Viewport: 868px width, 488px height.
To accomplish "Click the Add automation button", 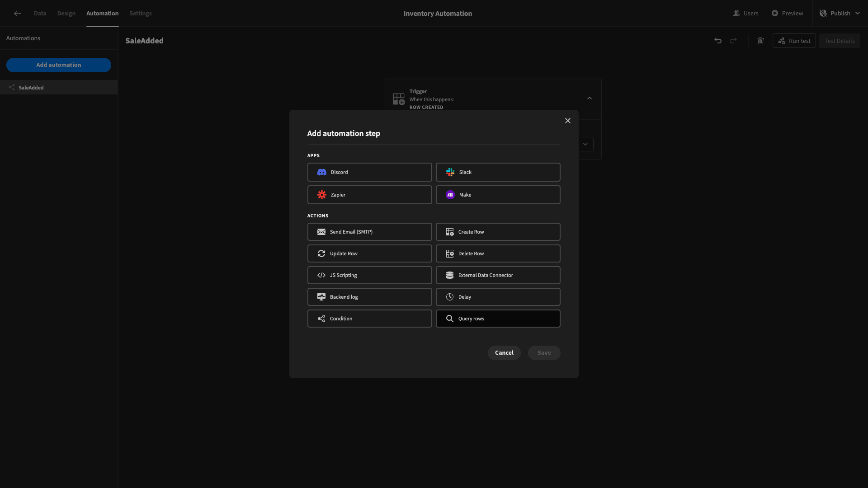I will [59, 65].
